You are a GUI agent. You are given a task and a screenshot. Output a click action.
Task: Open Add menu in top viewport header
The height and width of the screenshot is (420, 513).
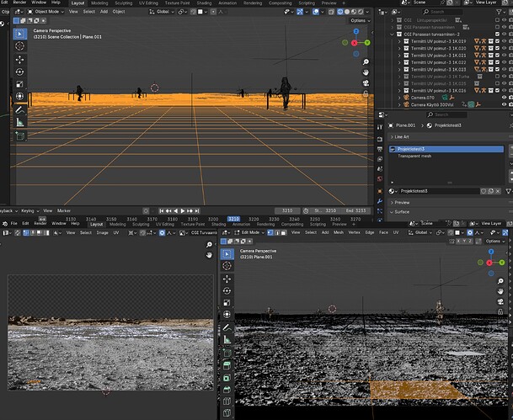[x=104, y=12]
